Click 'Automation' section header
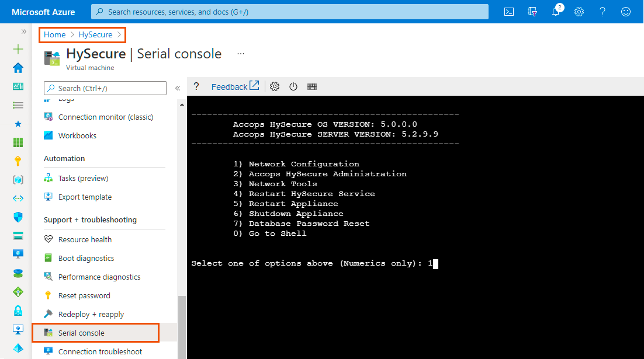644x359 pixels. (64, 158)
